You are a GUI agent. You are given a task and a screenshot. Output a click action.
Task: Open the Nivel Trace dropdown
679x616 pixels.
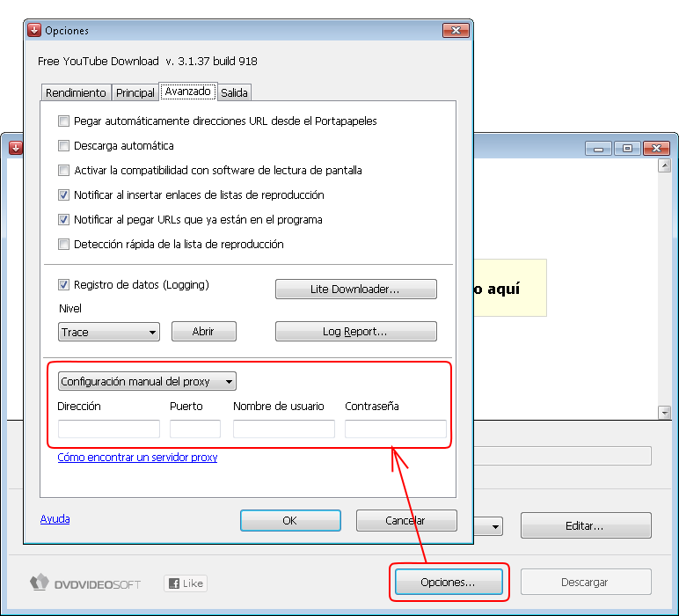pos(109,332)
